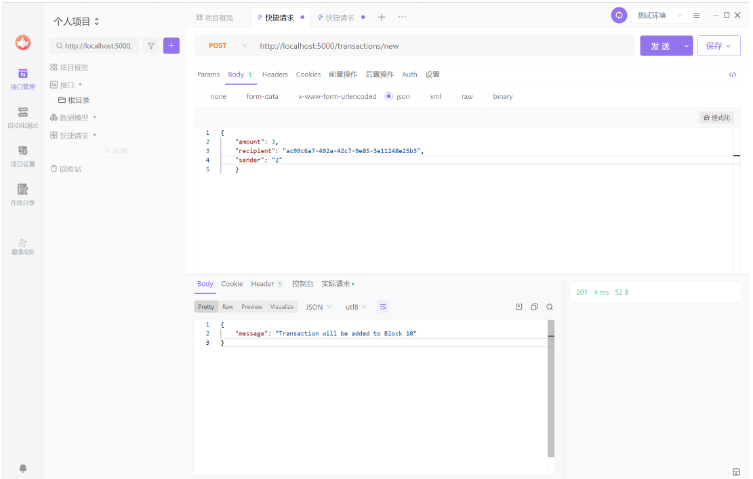Open the 测试环境 environment dropdown
Image resolution: width=753 pixels, height=479 pixels.
(659, 15)
